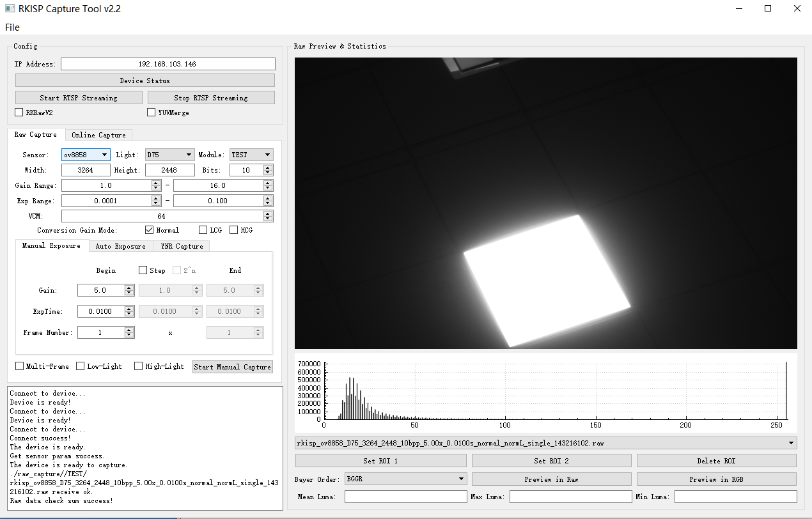Image resolution: width=812 pixels, height=519 pixels.
Task: Switch to the Online Capture tab
Action: pos(98,135)
